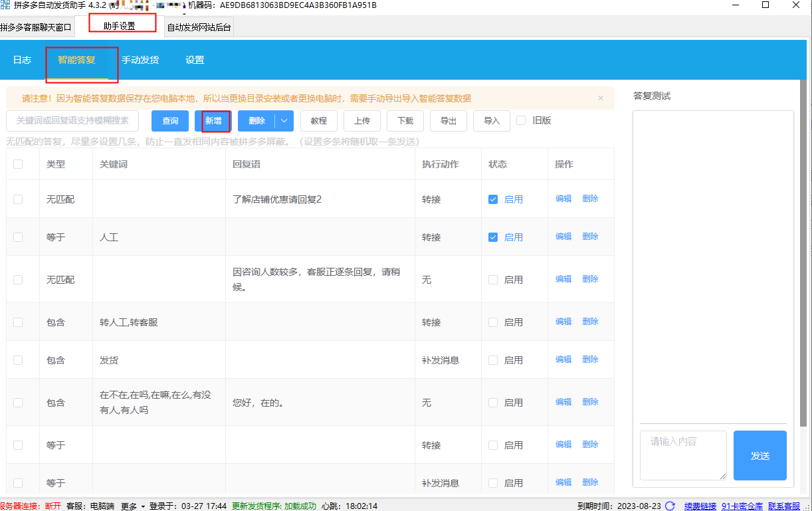Click the 导入 import button
The width and height of the screenshot is (812, 511).
pyautogui.click(x=492, y=121)
